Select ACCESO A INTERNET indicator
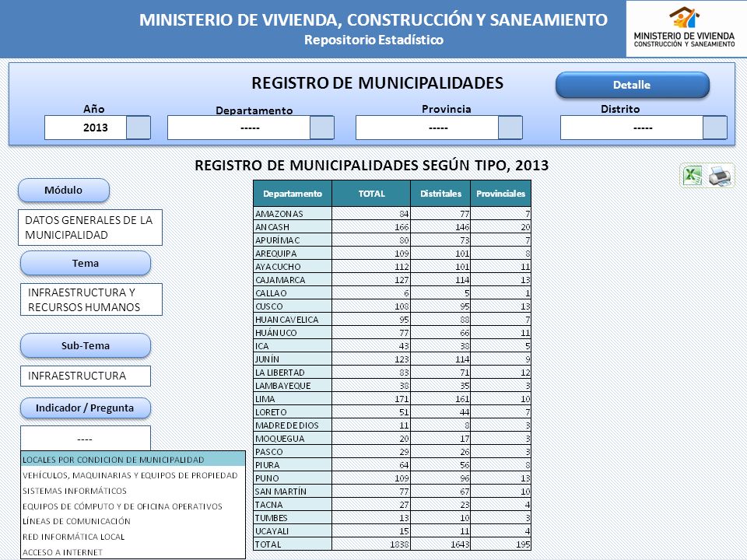The height and width of the screenshot is (560, 747). (x=133, y=552)
